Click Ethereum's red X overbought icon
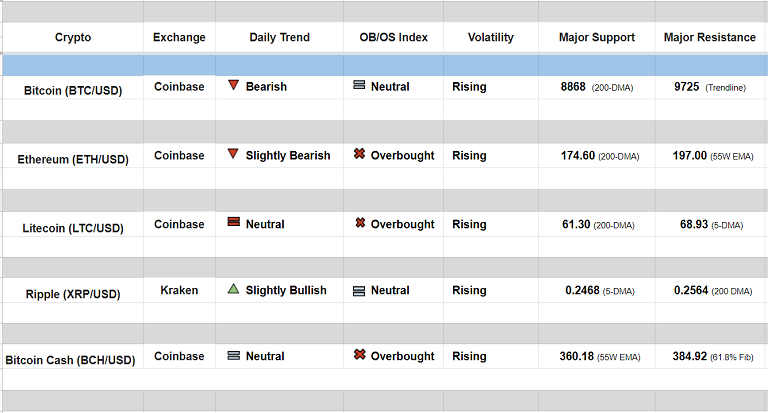Screen dimensions: 768x413 pyautogui.click(x=359, y=155)
